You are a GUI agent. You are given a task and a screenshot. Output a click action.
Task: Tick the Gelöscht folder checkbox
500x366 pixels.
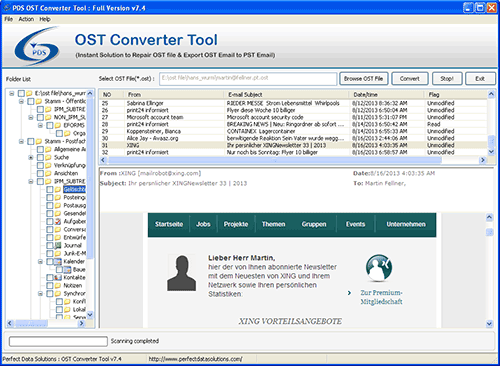pos(49,189)
